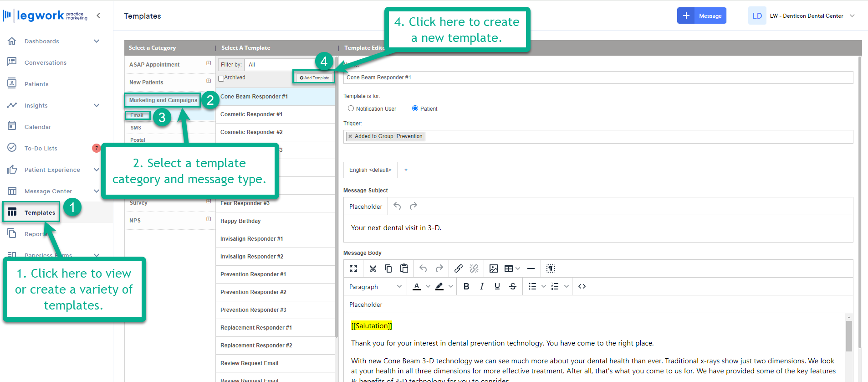Open To-Do Lists
868x382 pixels.
point(41,148)
